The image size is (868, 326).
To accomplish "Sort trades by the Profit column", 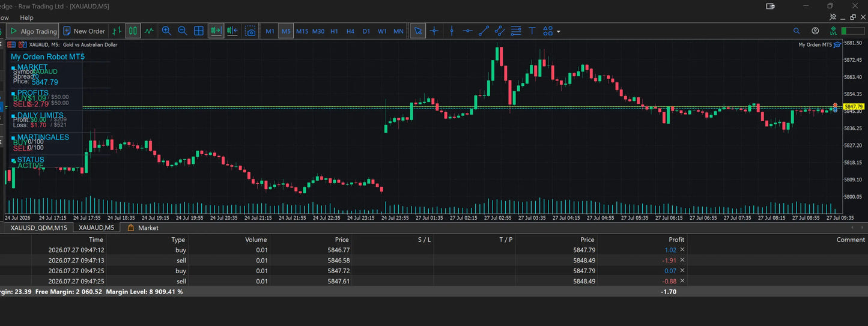I will coord(642,240).
